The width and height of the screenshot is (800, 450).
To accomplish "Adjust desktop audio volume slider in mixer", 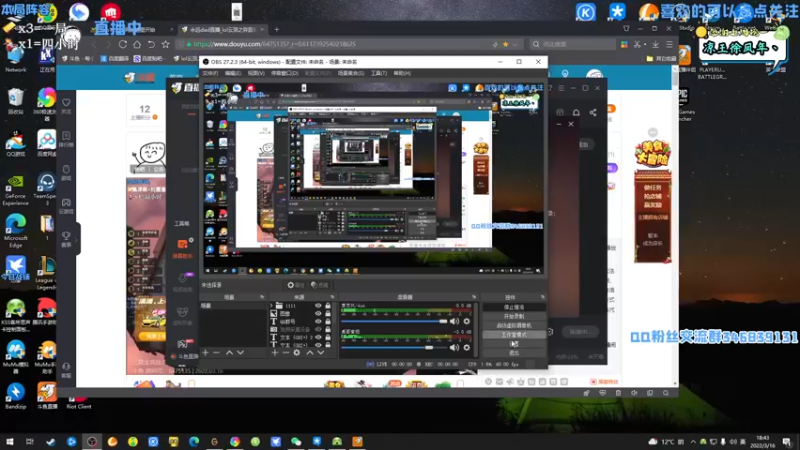I will (x=394, y=348).
